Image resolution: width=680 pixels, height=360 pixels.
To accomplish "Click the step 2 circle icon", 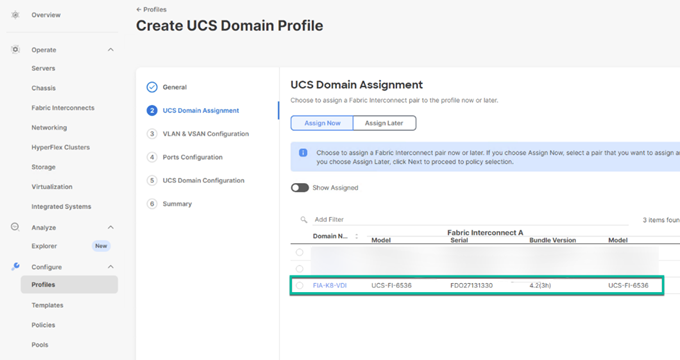I will (x=152, y=111).
